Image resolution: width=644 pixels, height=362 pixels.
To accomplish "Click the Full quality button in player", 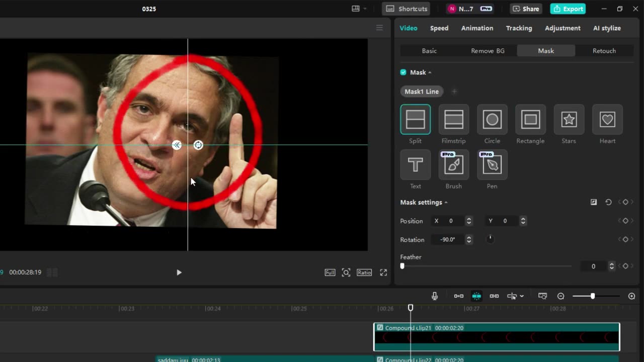I will pos(330,273).
